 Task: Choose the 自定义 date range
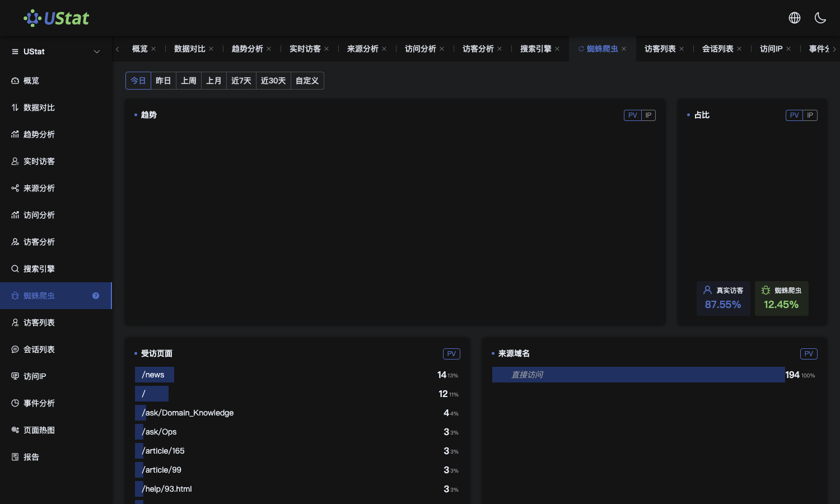pos(307,81)
